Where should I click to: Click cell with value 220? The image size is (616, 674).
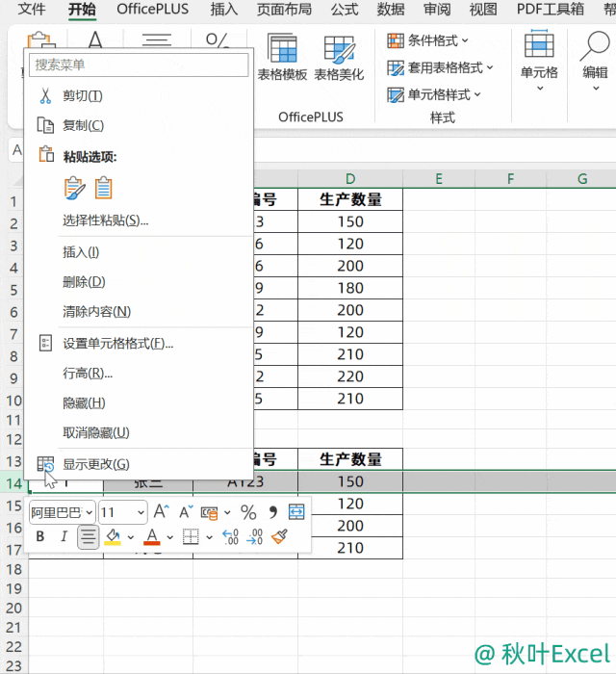click(350, 376)
